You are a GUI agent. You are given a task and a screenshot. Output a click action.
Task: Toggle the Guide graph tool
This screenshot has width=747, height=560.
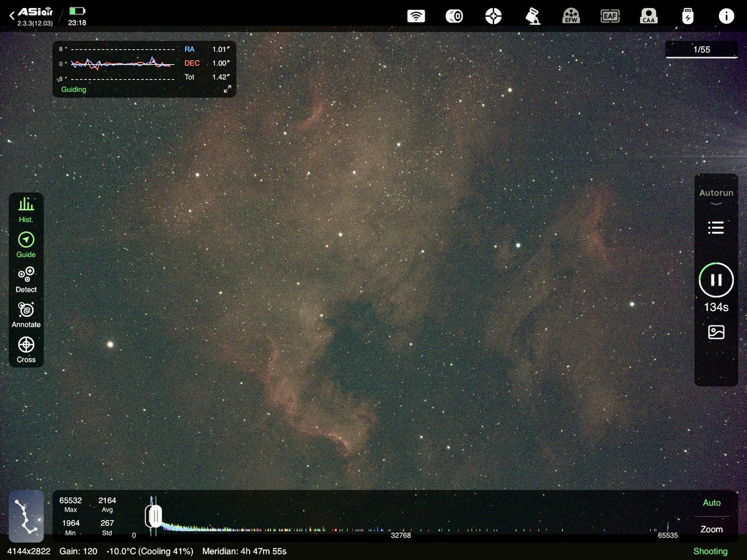pyautogui.click(x=26, y=245)
